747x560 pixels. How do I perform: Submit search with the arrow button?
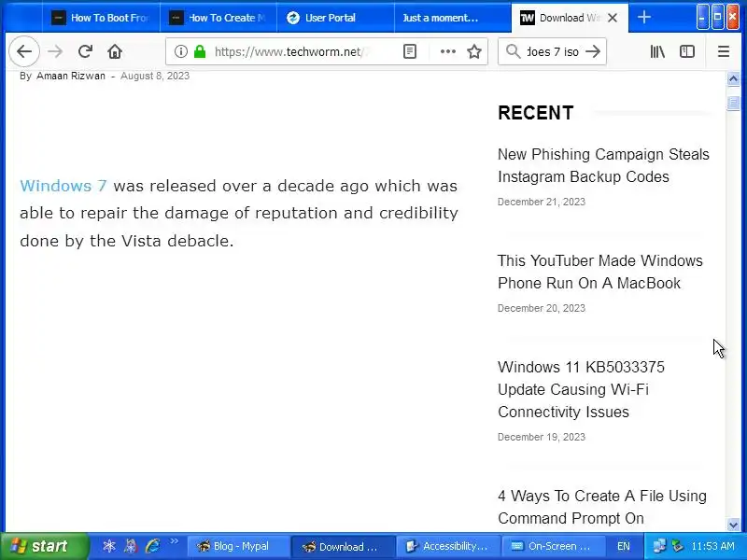click(x=593, y=51)
